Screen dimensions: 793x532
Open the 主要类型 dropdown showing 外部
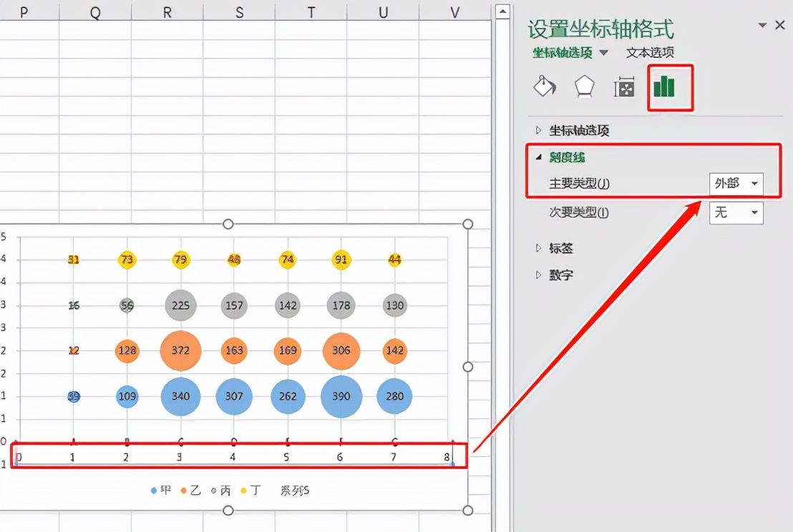(736, 184)
